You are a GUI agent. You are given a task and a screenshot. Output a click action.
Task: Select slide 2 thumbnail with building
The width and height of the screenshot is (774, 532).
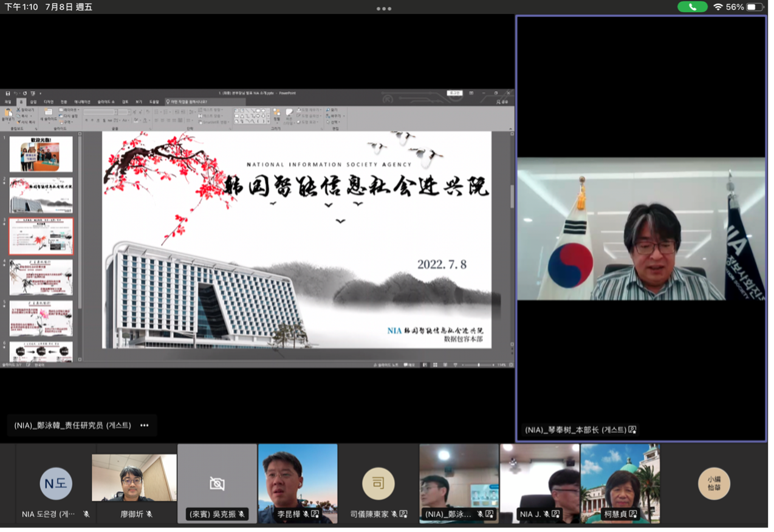click(41, 195)
